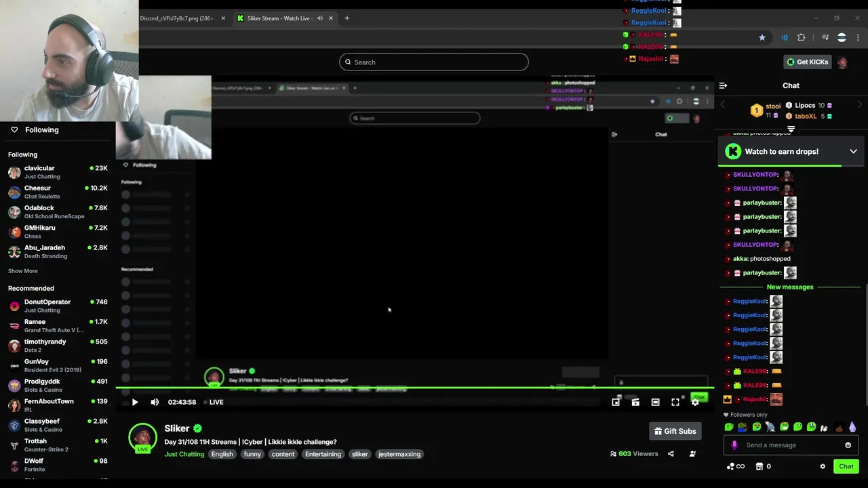Open the Just Chatting category link

(184, 454)
